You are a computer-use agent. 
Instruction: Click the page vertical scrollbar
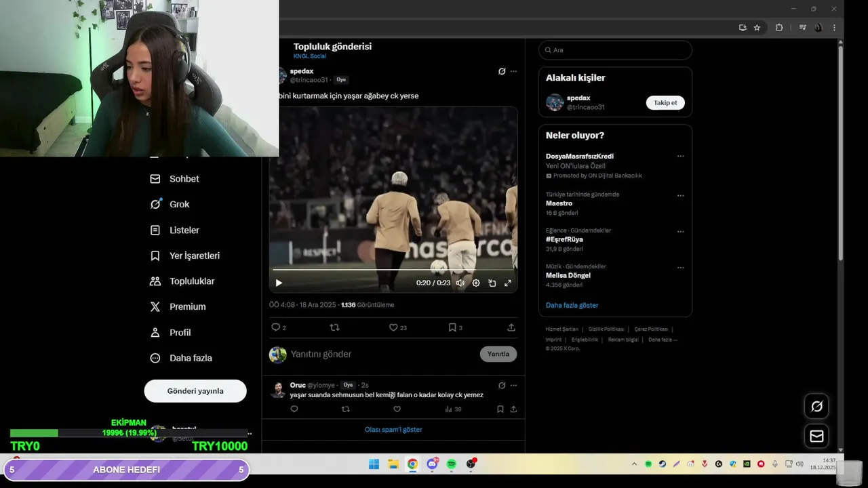841,152
